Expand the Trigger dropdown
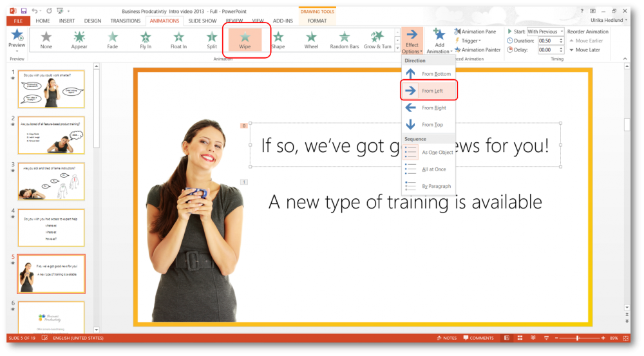Image resolution: width=644 pixels, height=356 pixels. pos(468,41)
